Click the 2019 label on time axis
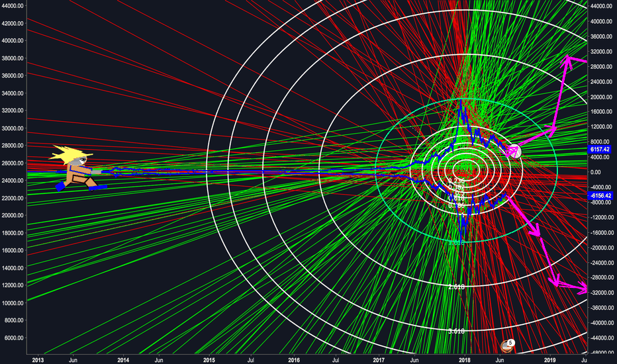 tap(549, 359)
